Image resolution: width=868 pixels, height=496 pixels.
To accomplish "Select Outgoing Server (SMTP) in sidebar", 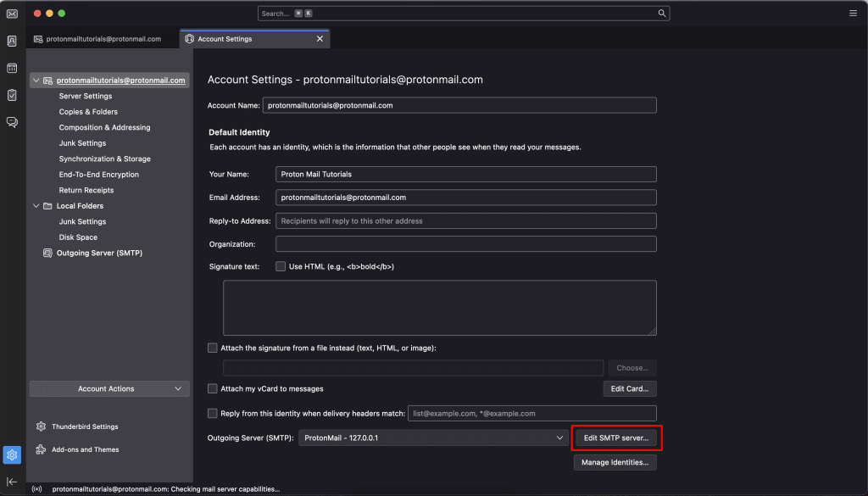I will 99,253.
